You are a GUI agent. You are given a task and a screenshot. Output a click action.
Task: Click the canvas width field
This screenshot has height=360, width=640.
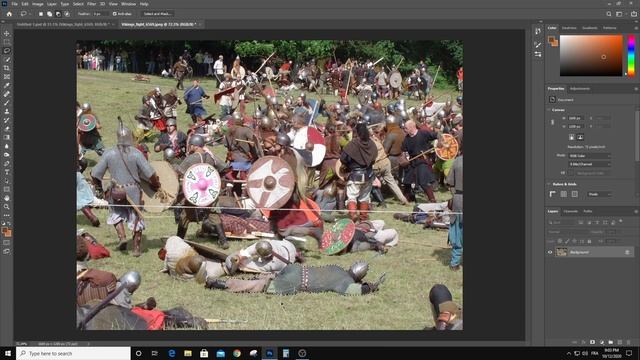click(x=576, y=118)
